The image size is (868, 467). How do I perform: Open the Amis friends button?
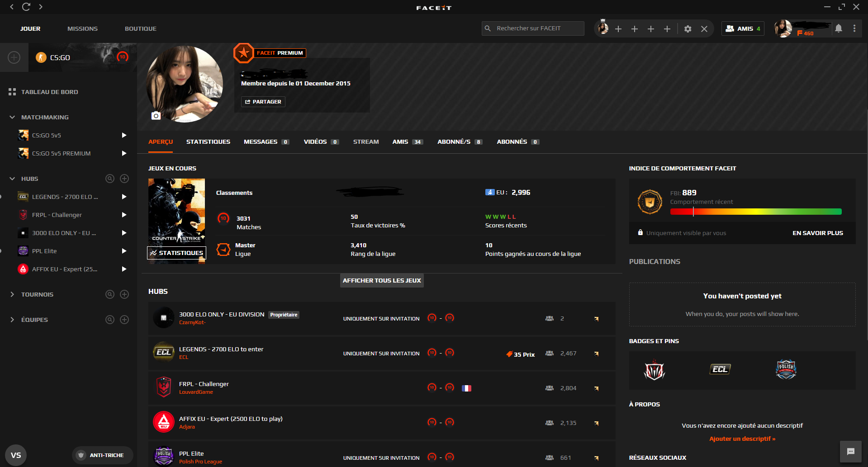[743, 28]
